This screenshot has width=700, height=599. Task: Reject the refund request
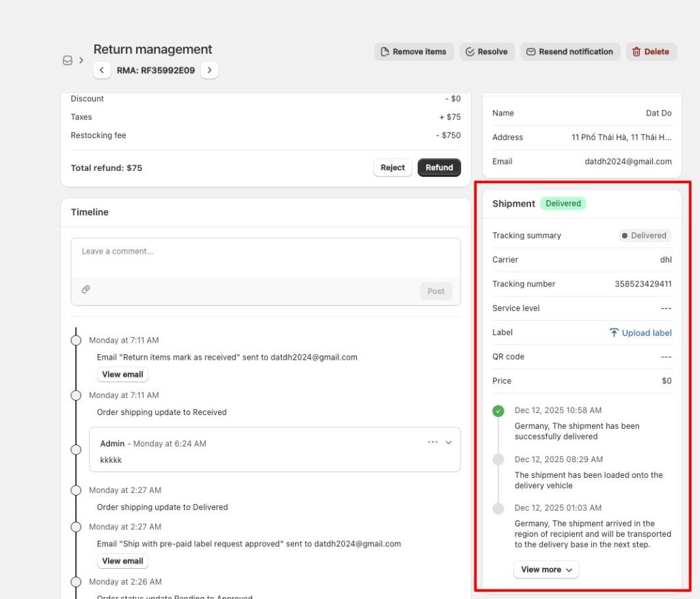click(x=392, y=168)
